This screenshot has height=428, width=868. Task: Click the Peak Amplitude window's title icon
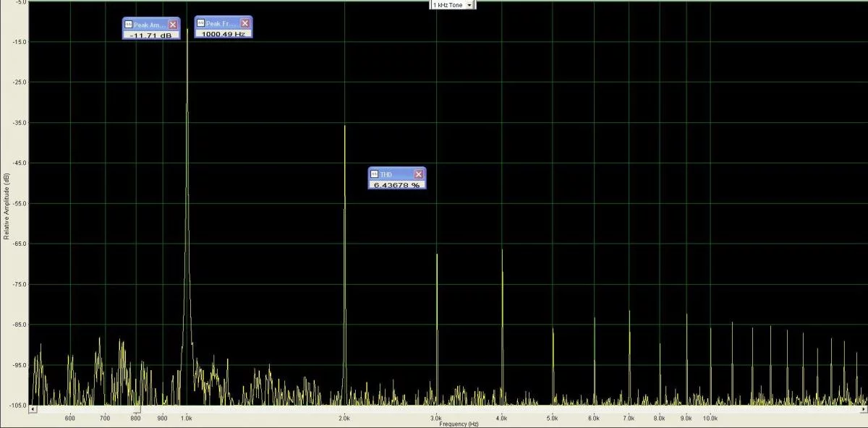click(129, 25)
